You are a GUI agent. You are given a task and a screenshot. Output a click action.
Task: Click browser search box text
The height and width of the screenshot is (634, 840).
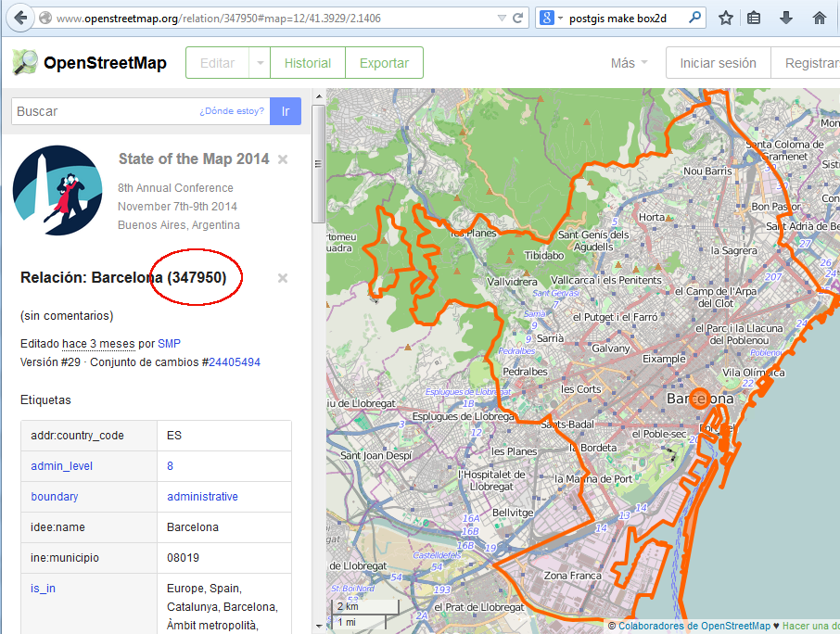(x=617, y=19)
